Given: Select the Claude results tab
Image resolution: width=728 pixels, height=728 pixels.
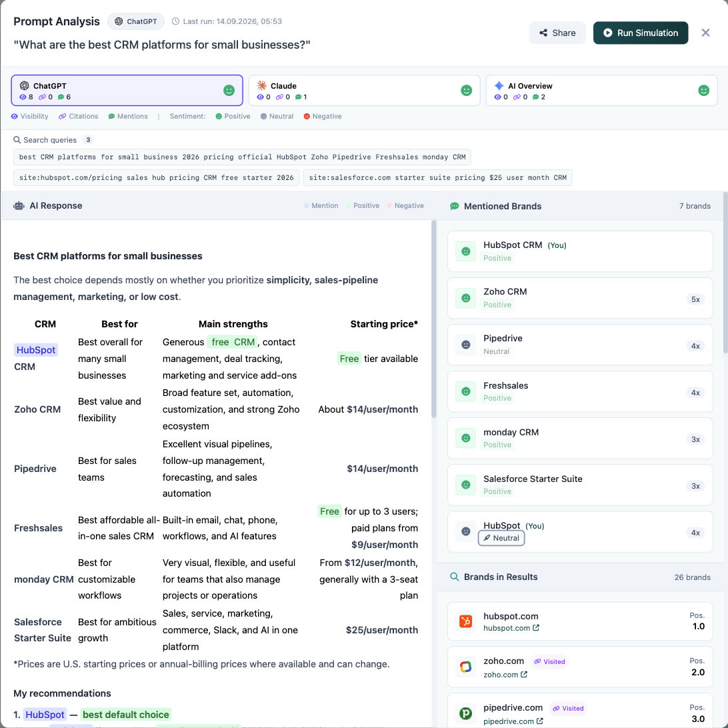Looking at the screenshot, I should point(364,91).
